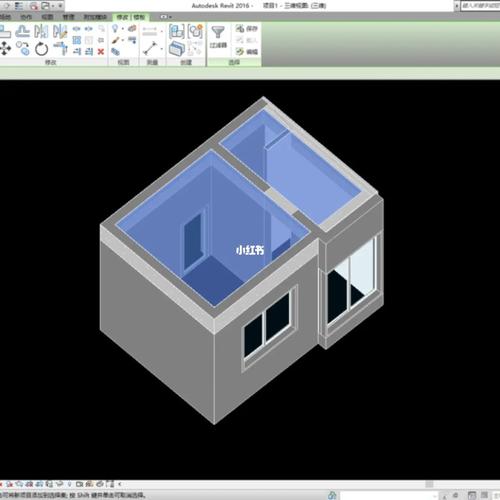Select the Linework tool icon
This screenshot has height=500, width=500.
(132, 40)
